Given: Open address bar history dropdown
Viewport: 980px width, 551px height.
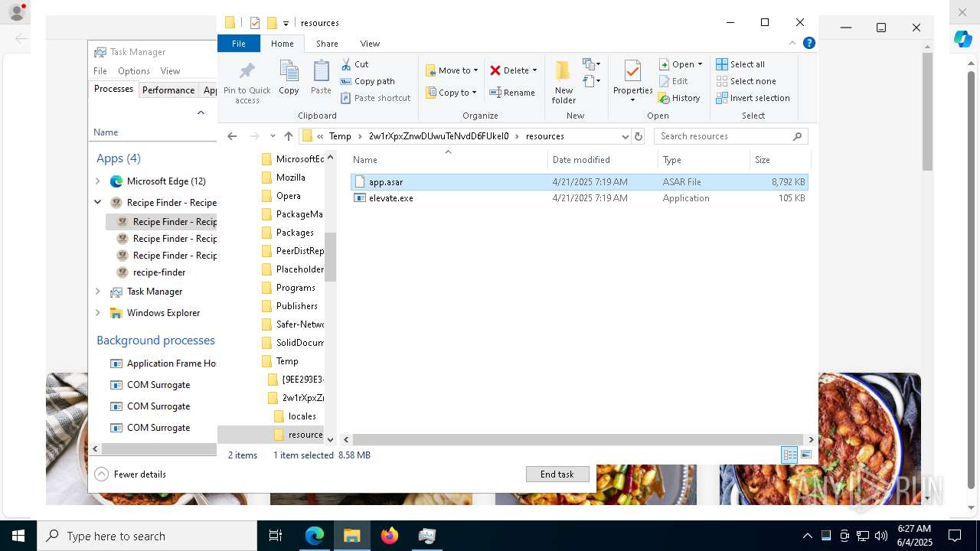Looking at the screenshot, I should pyautogui.click(x=625, y=136).
